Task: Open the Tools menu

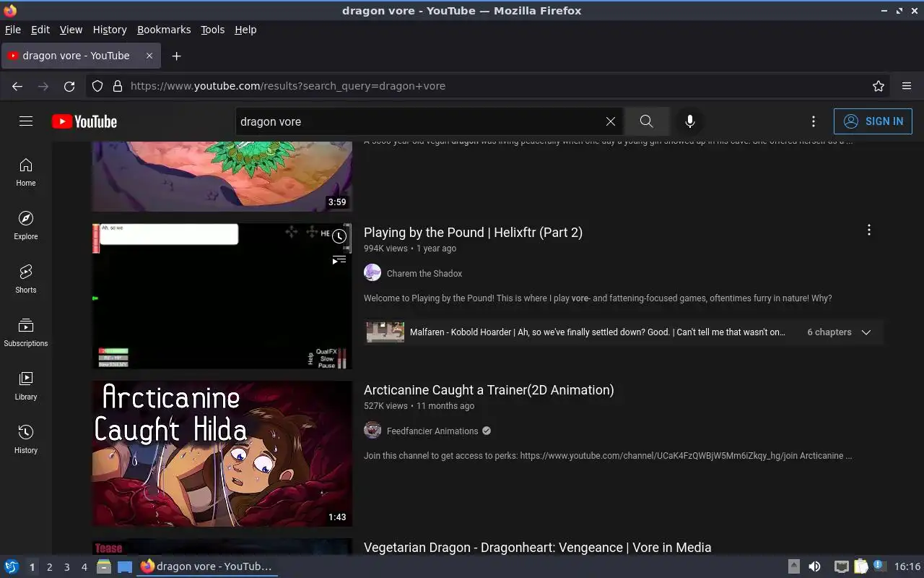Action: click(x=213, y=30)
